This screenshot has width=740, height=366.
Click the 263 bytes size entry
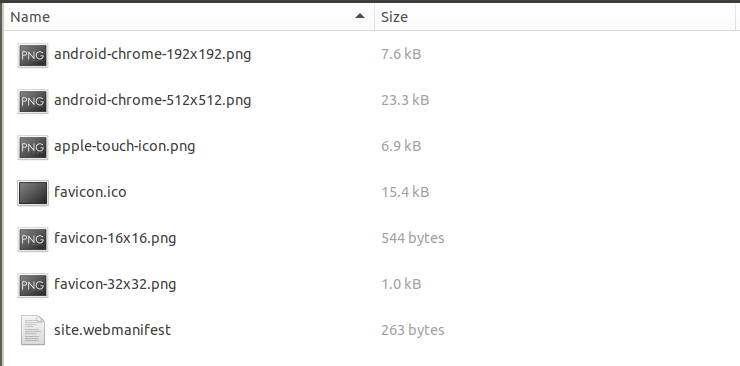412,330
